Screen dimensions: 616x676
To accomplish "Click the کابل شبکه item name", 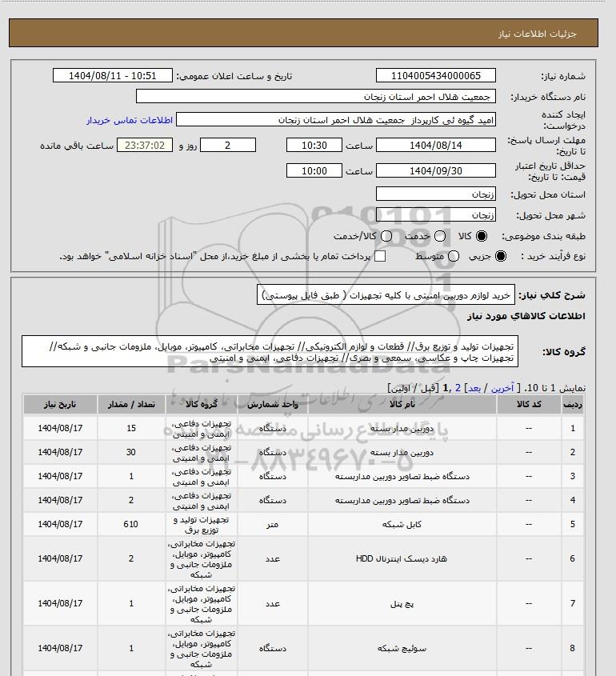I will tap(402, 525).
